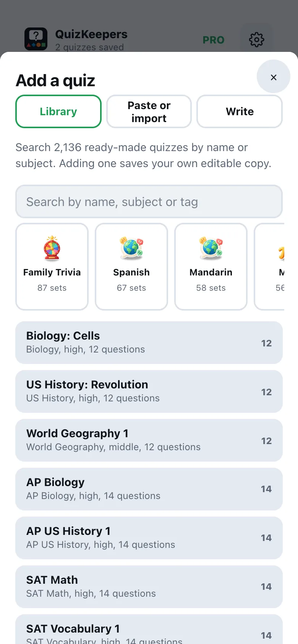Viewport: 298px width, 644px height.
Task: Add the US History: Revolution quiz
Action: point(149,391)
